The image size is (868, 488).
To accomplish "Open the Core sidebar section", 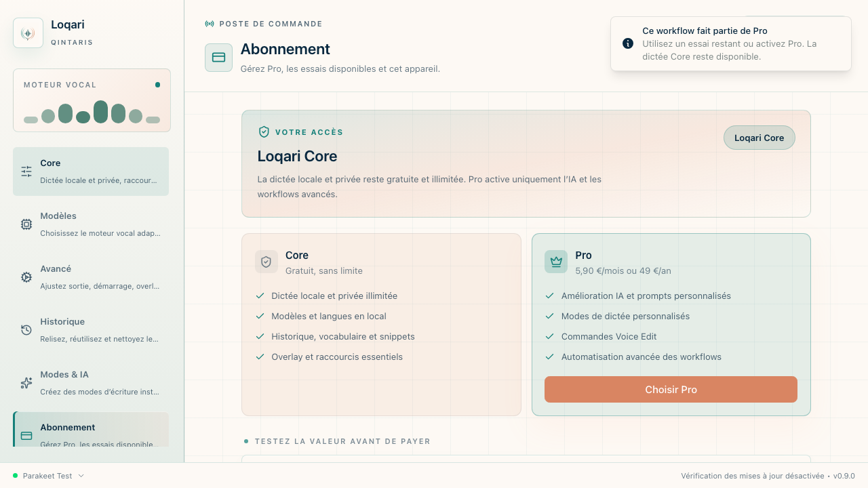I will (x=91, y=171).
